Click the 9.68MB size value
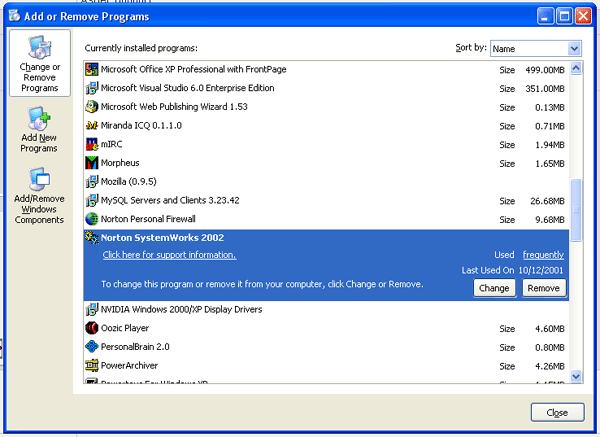The image size is (600, 437). 549,220
